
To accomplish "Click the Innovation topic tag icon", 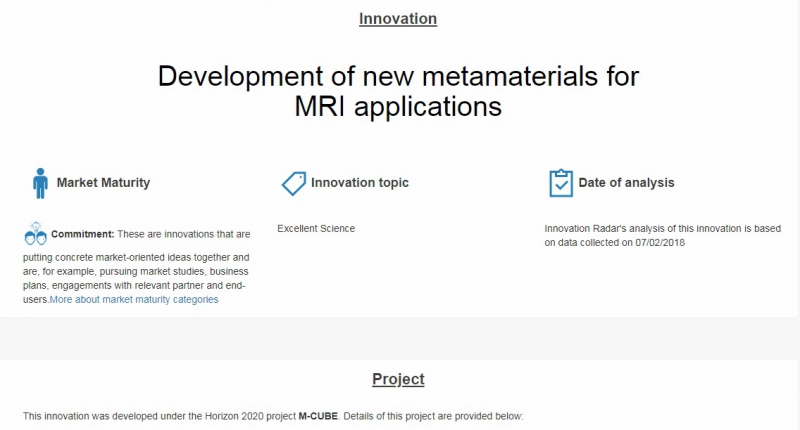I will click(x=293, y=183).
